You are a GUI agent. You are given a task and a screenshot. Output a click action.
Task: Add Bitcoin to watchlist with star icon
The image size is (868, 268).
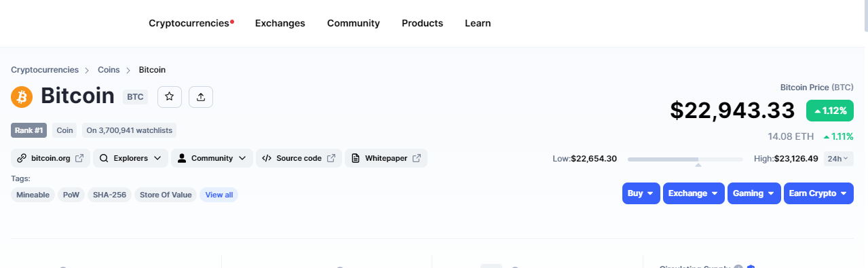[170, 97]
